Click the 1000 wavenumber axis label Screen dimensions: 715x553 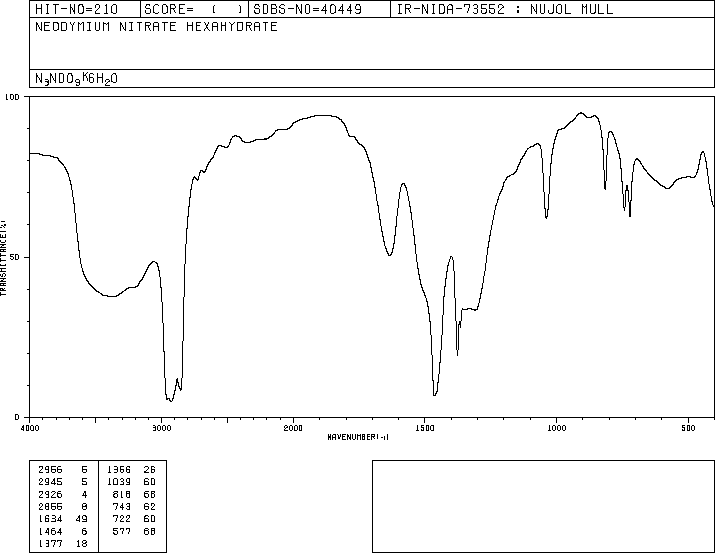tap(556, 428)
